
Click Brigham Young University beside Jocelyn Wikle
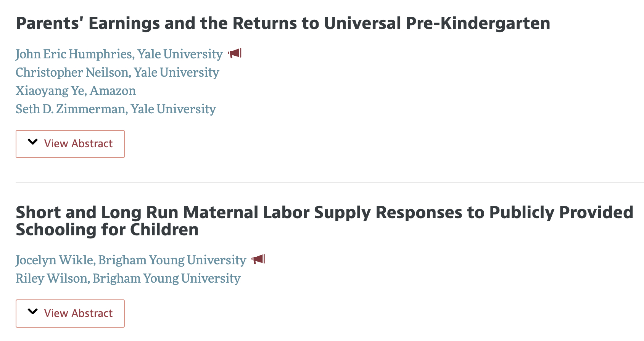click(x=172, y=260)
